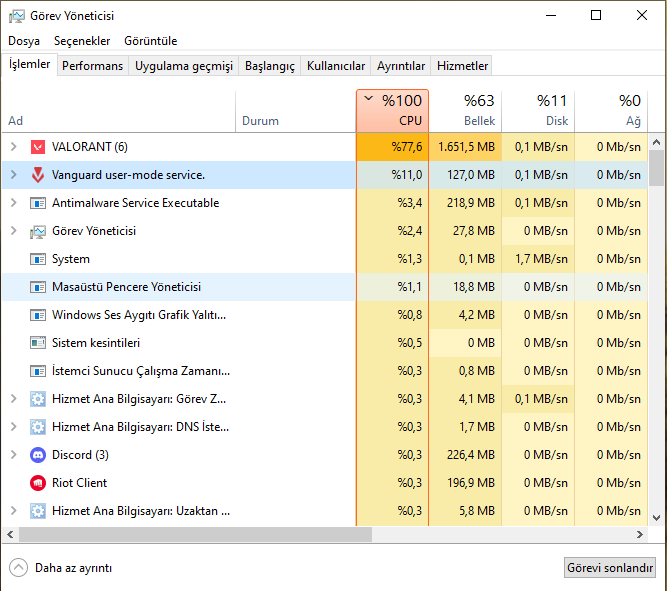Viewport: 667px width, 591px height.
Task: Expand the Vanguard user-mode service row
Action: (x=14, y=175)
